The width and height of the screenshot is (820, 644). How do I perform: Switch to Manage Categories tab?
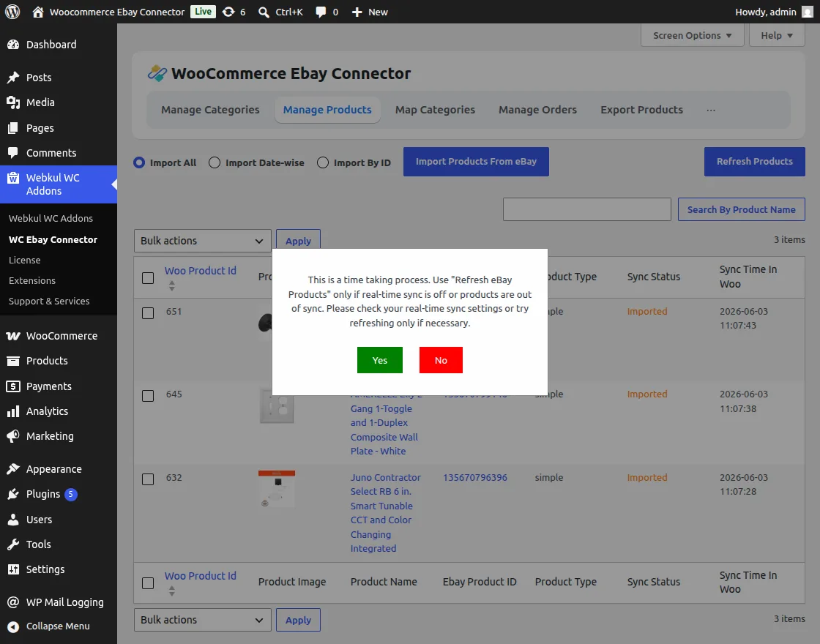coord(210,110)
